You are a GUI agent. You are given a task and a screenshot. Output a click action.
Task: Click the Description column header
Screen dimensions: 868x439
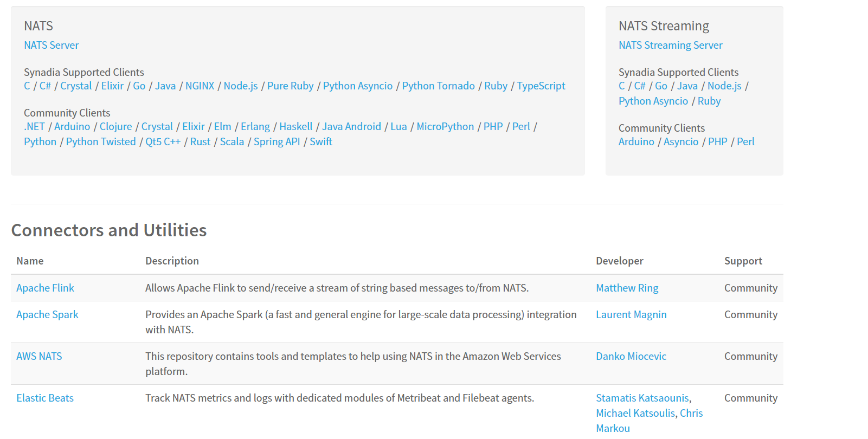point(172,261)
